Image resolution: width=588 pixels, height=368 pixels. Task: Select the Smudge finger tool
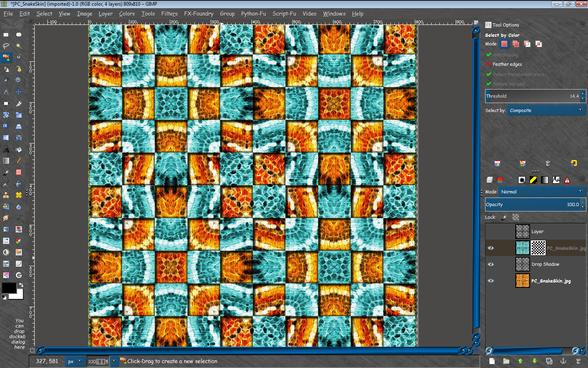point(6,218)
